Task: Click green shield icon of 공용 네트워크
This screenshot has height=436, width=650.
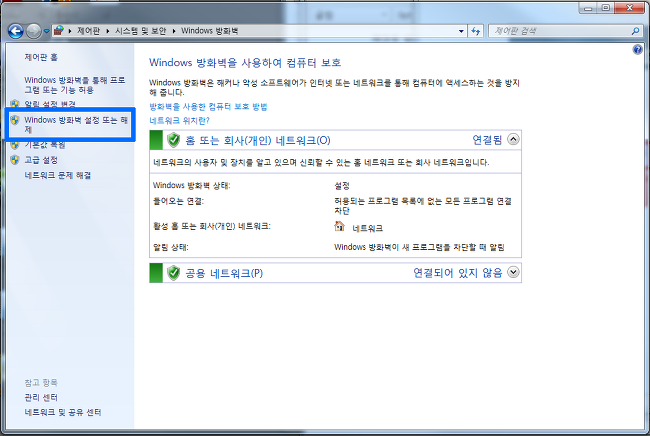Action: click(173, 273)
